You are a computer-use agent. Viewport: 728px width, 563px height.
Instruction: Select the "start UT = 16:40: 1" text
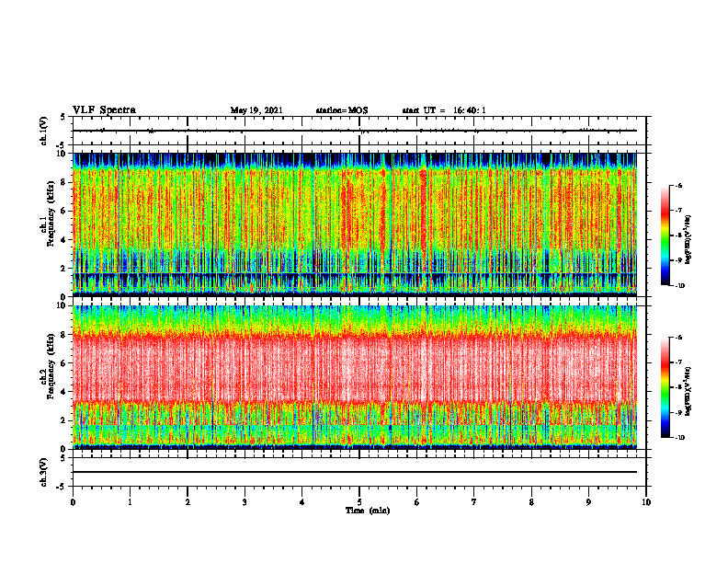[444, 110]
